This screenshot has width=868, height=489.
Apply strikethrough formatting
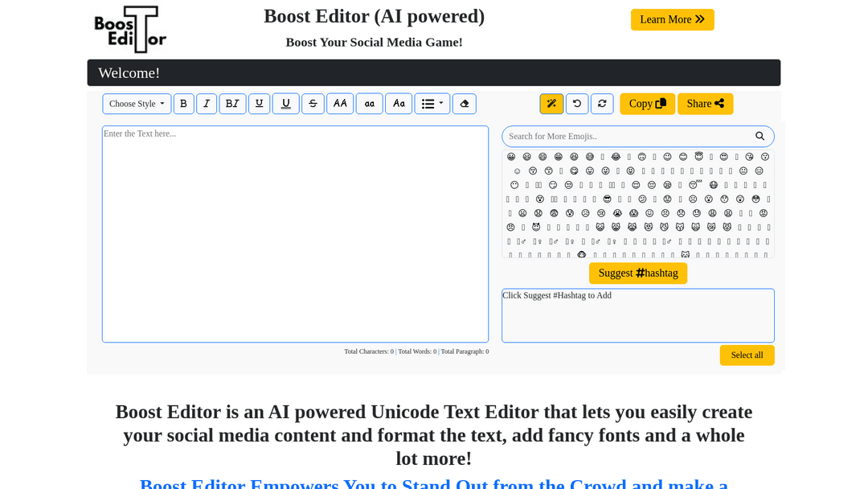(x=313, y=104)
